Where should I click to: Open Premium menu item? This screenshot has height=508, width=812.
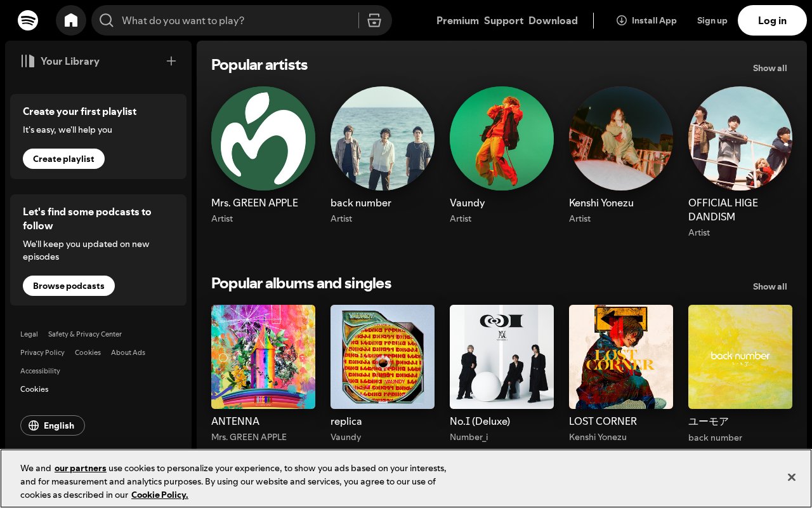click(457, 20)
